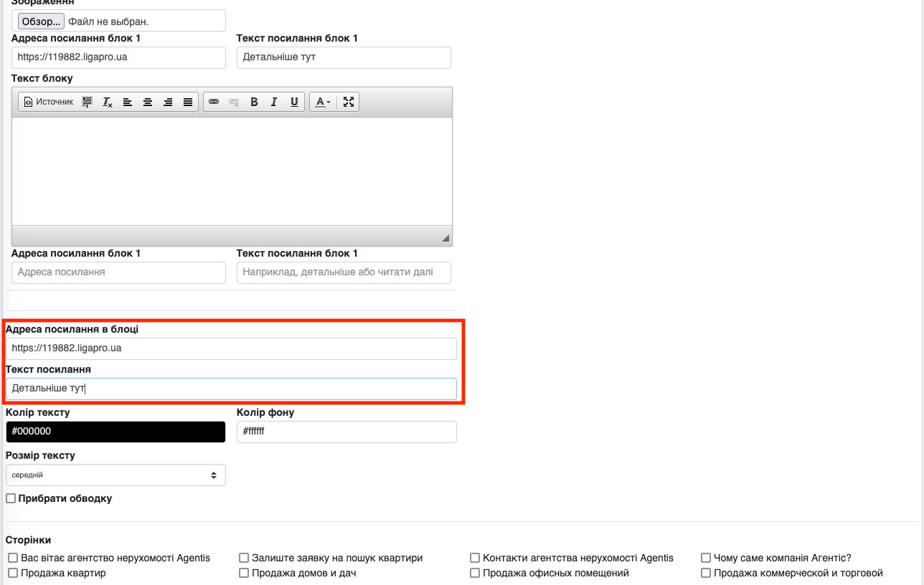Check the Чому саме компанія Агентіс? checkbox
The image size is (924, 585).
click(x=706, y=558)
